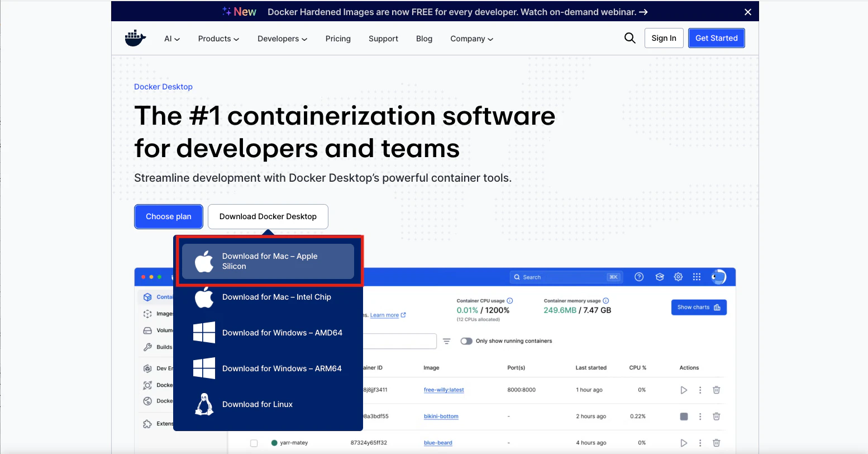
Task: Open Dev Environments in the sidebar
Action: [158, 368]
